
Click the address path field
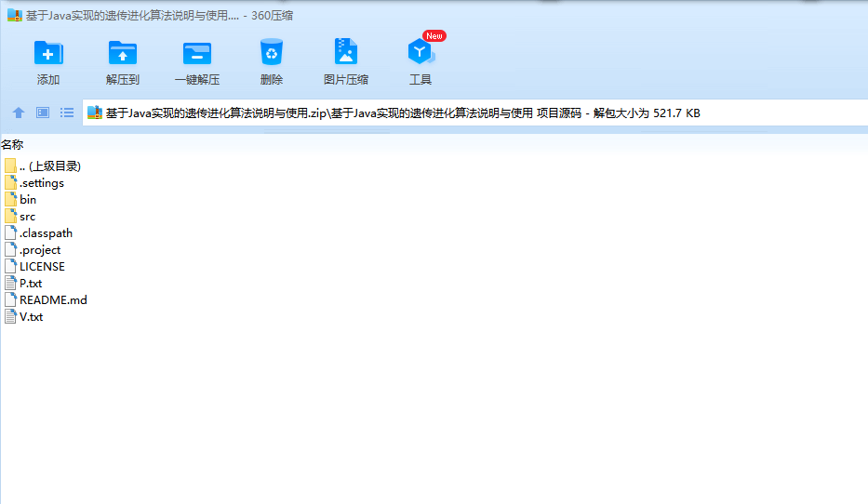point(475,113)
